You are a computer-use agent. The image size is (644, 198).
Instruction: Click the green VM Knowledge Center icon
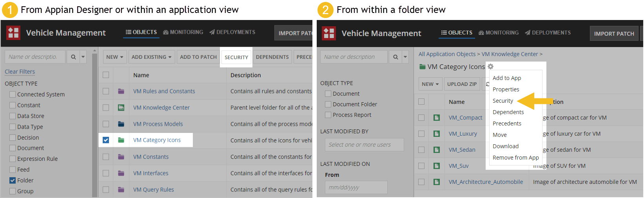(x=121, y=107)
